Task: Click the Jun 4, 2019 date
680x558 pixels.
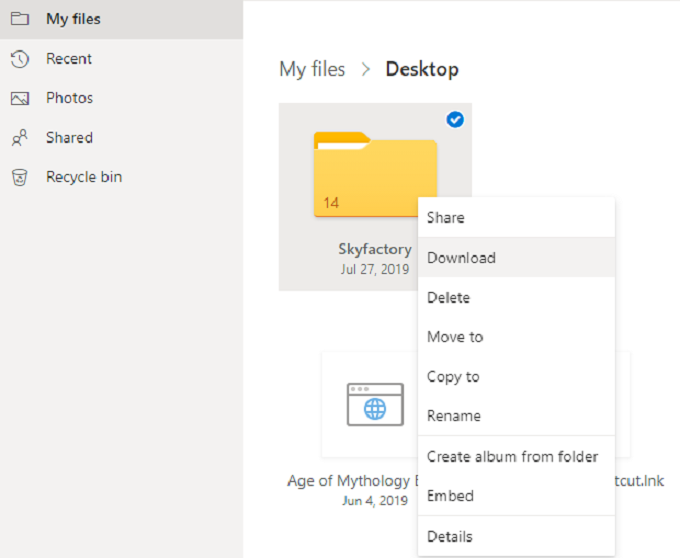Action: 375,501
